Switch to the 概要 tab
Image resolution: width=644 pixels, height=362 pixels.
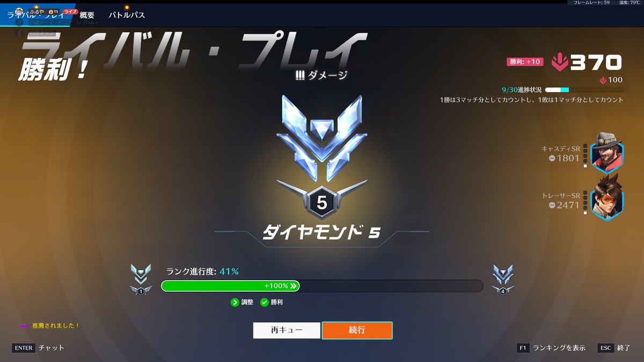(x=87, y=15)
